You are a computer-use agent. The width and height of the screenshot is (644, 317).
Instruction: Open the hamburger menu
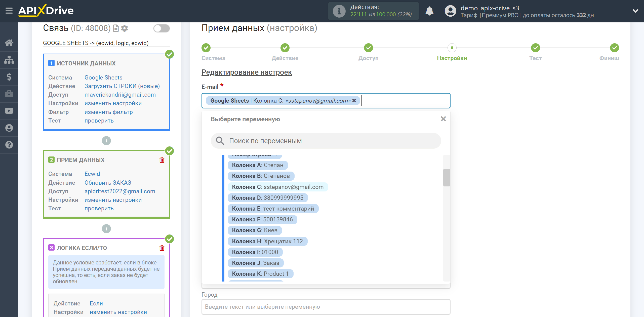tap(9, 11)
